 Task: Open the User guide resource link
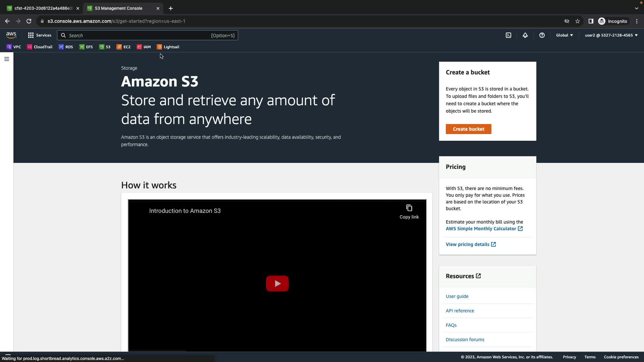click(x=457, y=296)
